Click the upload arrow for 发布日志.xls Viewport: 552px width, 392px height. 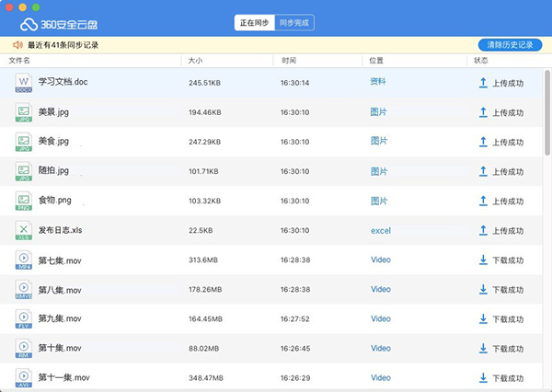[x=483, y=231]
